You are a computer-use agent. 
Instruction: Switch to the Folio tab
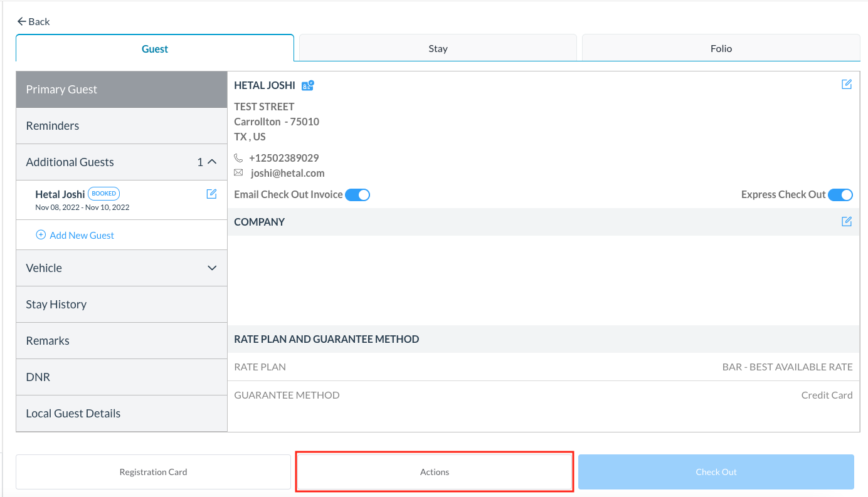point(721,48)
